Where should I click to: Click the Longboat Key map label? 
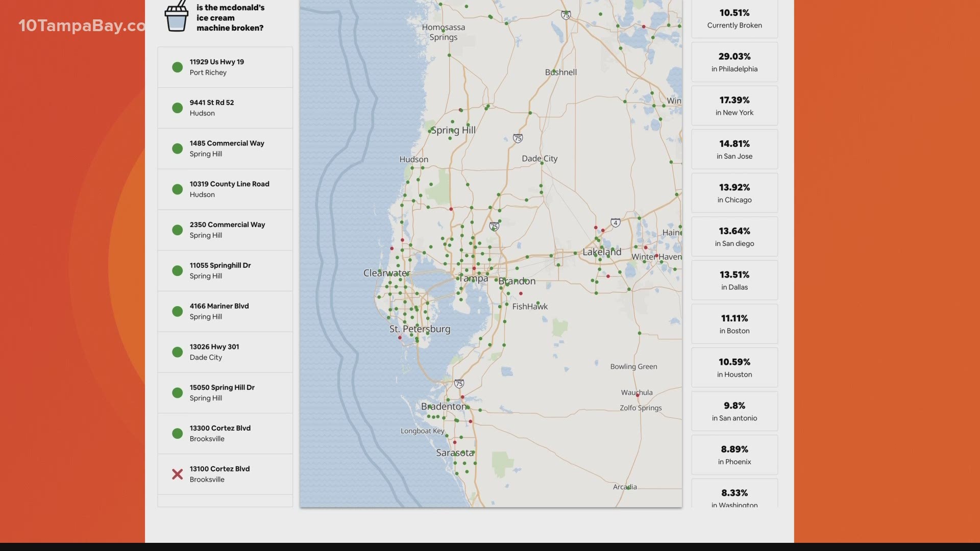[x=422, y=431]
